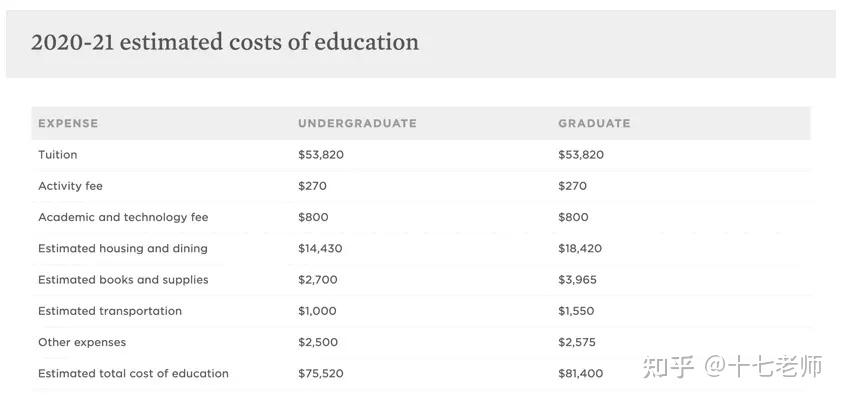Select the Academic and technology fee label
This screenshot has width=844, height=400.
point(123,217)
